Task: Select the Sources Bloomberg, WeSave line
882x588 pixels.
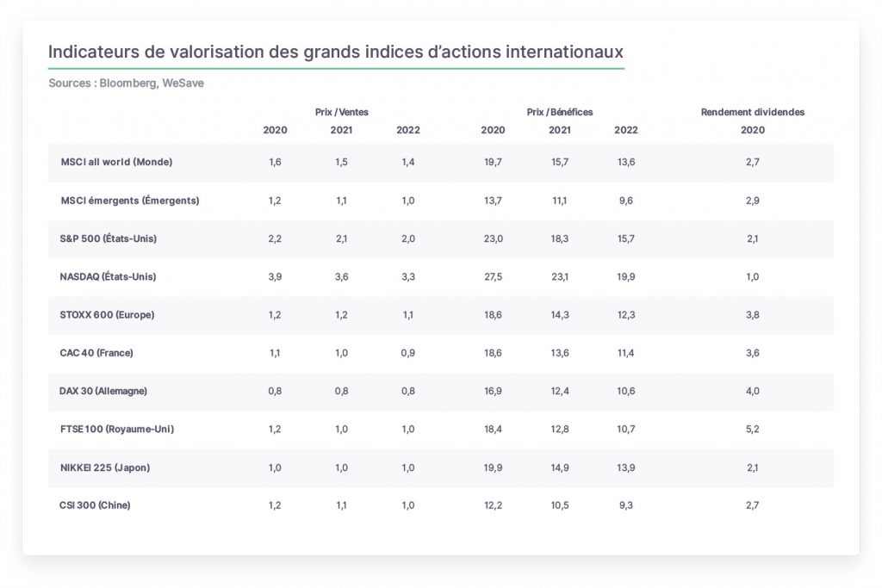Action: [x=126, y=84]
